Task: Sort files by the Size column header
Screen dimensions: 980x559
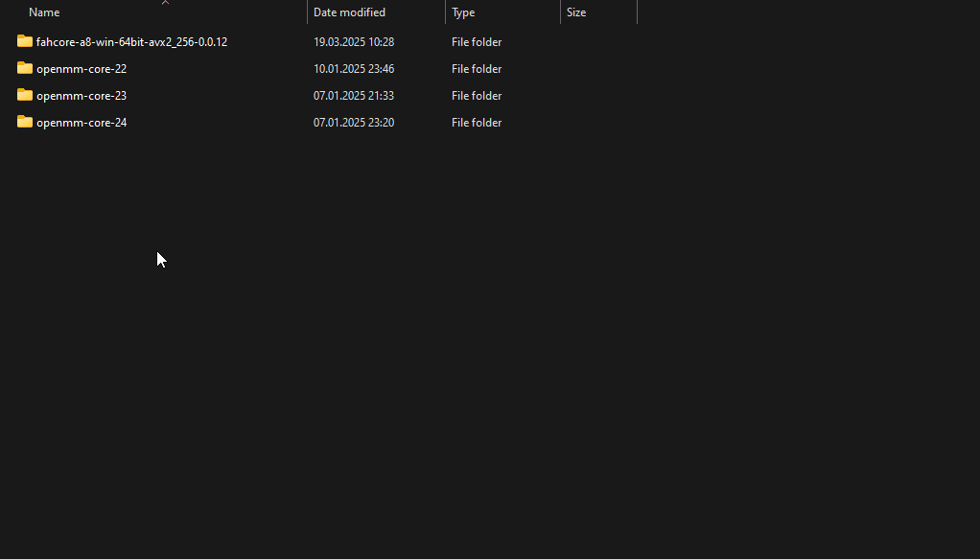Action: pyautogui.click(x=576, y=12)
